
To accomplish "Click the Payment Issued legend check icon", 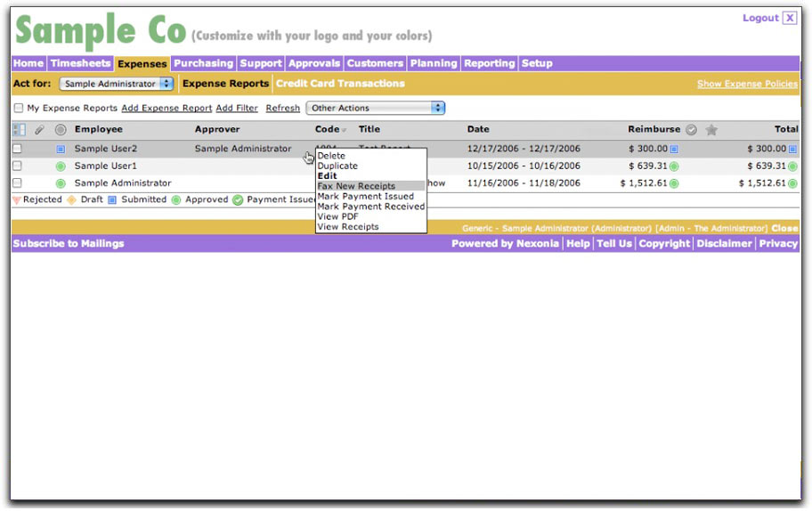I will click(238, 199).
